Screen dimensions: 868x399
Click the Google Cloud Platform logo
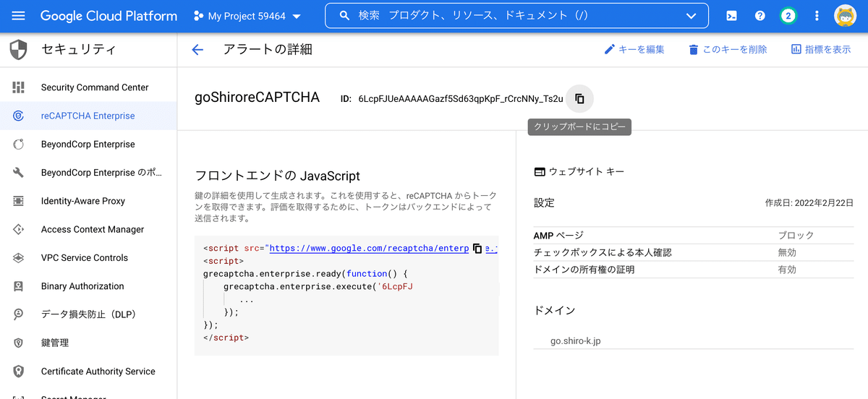point(109,16)
